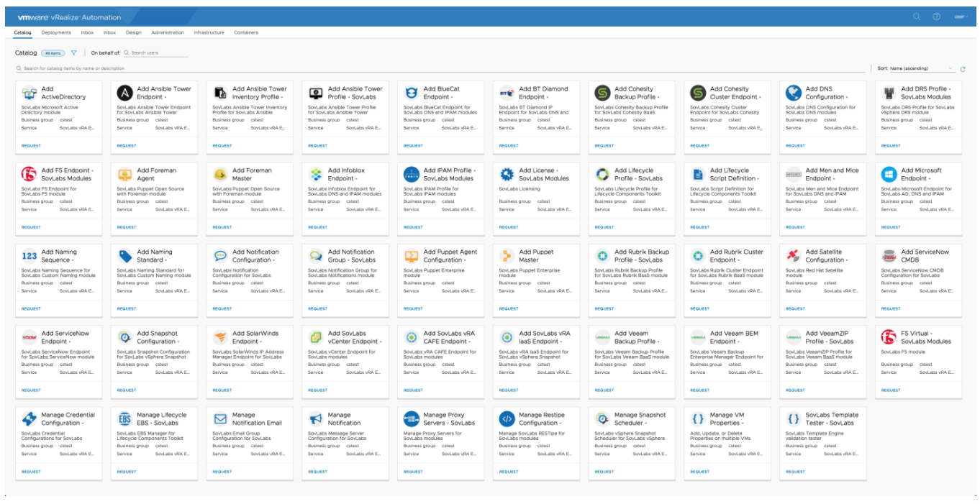
Task: Click the Add Foreman Master card title
Action: click(x=253, y=174)
